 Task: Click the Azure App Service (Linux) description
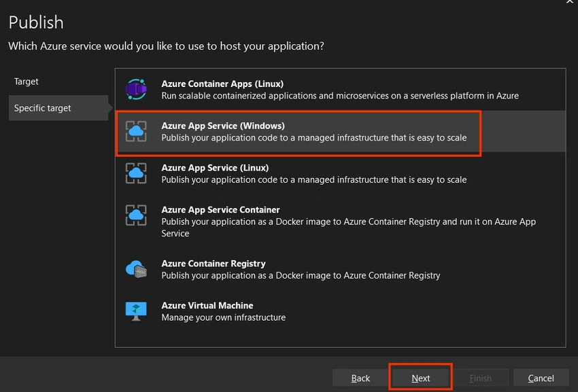(314, 180)
